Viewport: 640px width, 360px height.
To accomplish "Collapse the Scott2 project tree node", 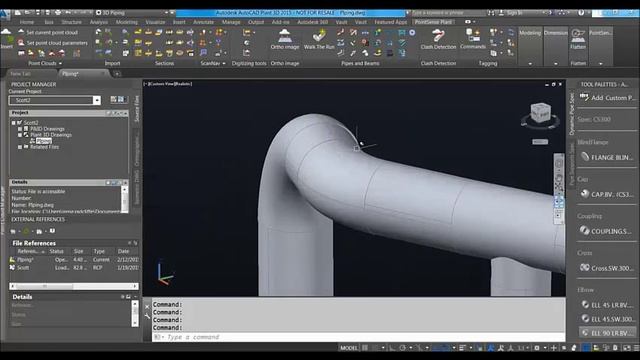I will point(13,123).
